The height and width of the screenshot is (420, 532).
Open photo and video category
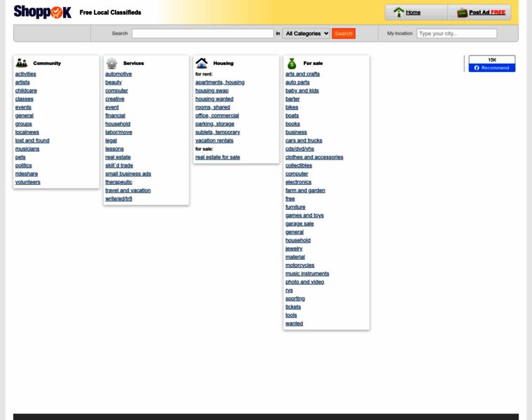(304, 281)
